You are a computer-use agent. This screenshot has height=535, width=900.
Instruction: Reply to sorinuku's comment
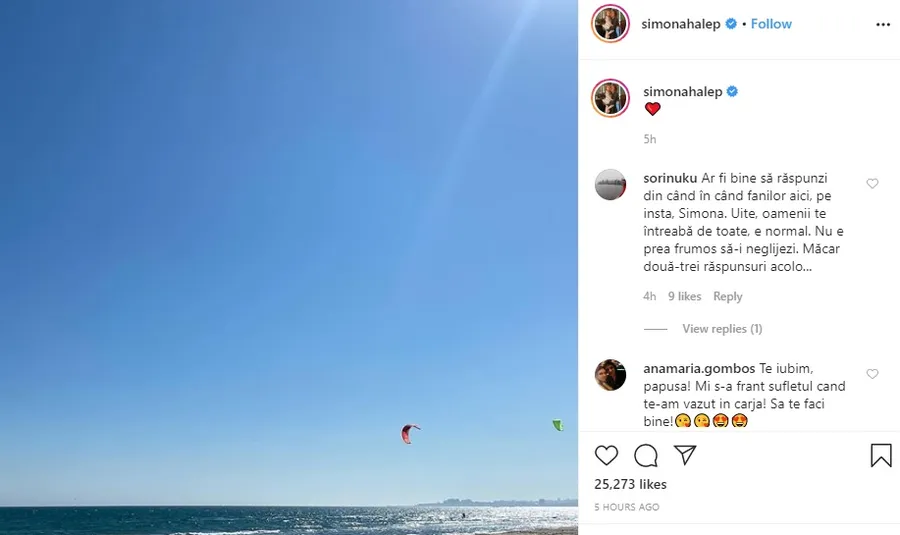[x=728, y=296]
